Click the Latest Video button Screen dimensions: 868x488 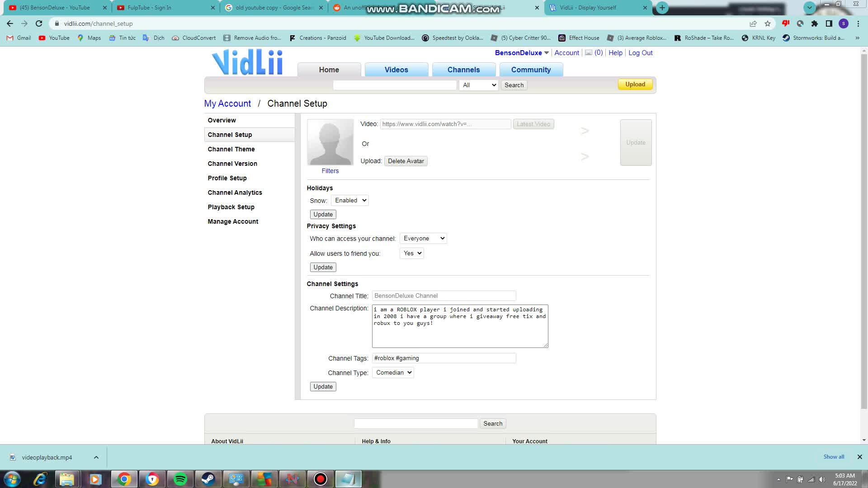pos(533,124)
